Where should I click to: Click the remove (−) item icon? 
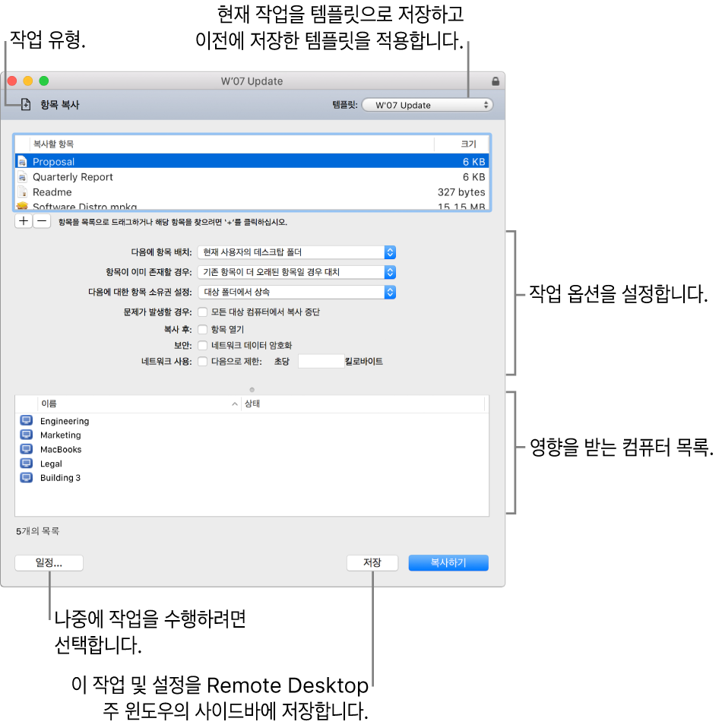42,220
